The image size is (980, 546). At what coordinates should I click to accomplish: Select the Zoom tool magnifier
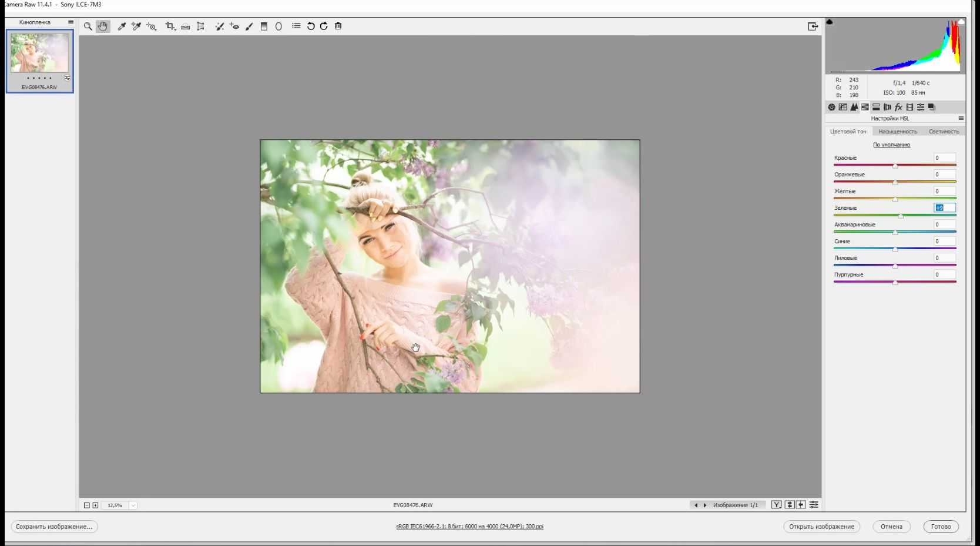(x=88, y=26)
